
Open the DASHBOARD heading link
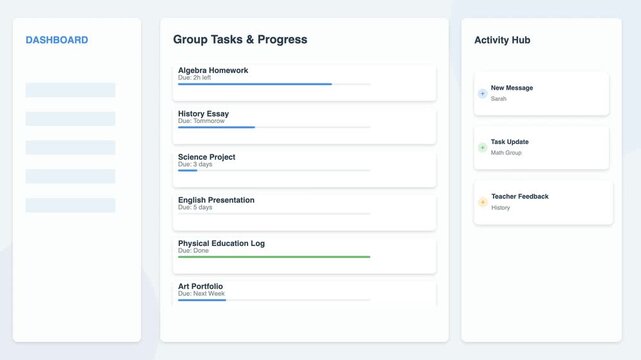pyautogui.click(x=57, y=40)
